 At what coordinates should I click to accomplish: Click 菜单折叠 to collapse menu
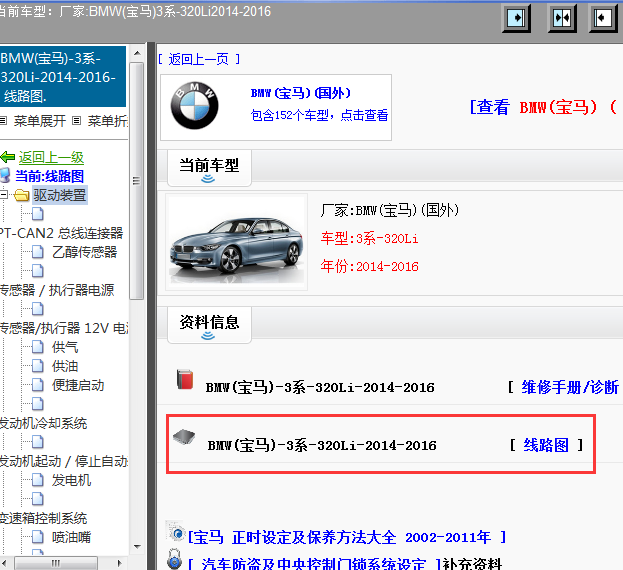pyautogui.click(x=108, y=121)
